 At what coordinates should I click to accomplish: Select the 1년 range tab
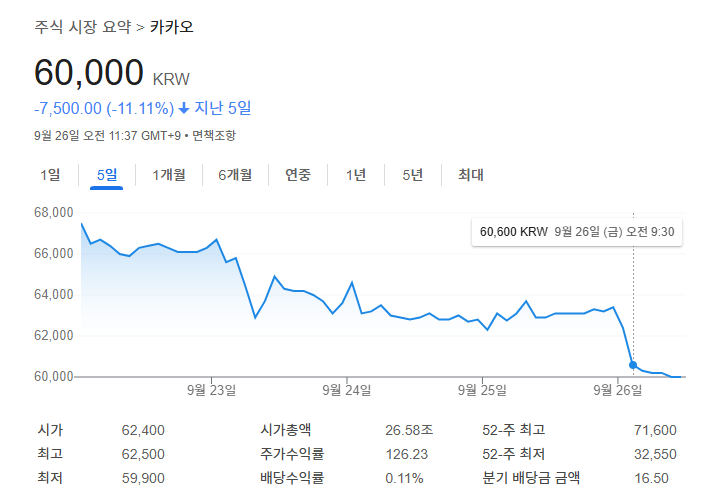[x=356, y=175]
